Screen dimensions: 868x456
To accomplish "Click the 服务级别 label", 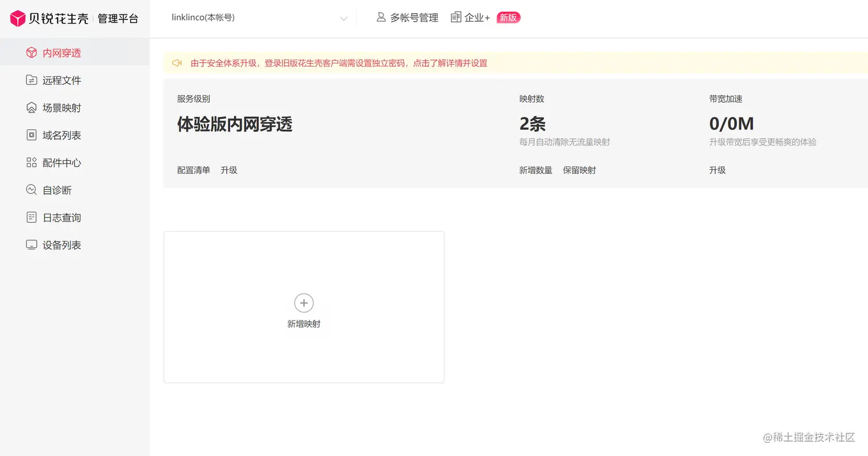I will pyautogui.click(x=193, y=99).
